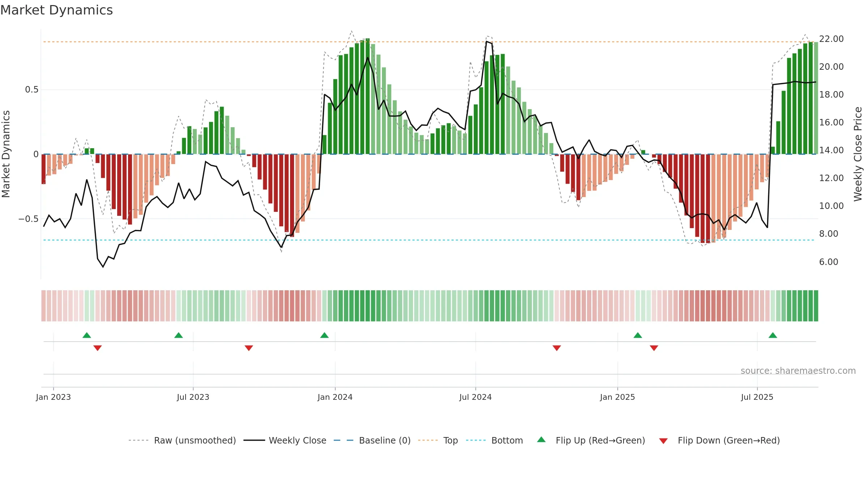The width and height of the screenshot is (868, 488).
Task: Select the first Flip Down marker in early 2023
Action: [x=98, y=348]
